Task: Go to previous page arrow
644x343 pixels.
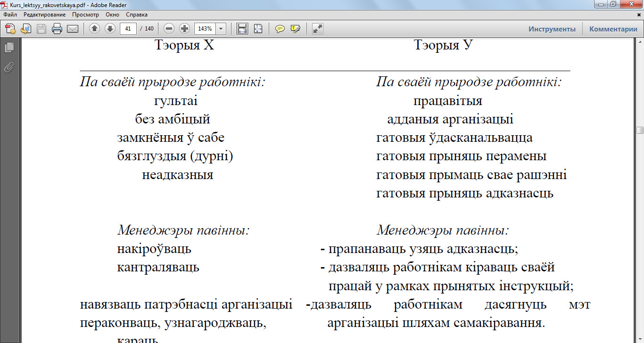Action: click(94, 29)
